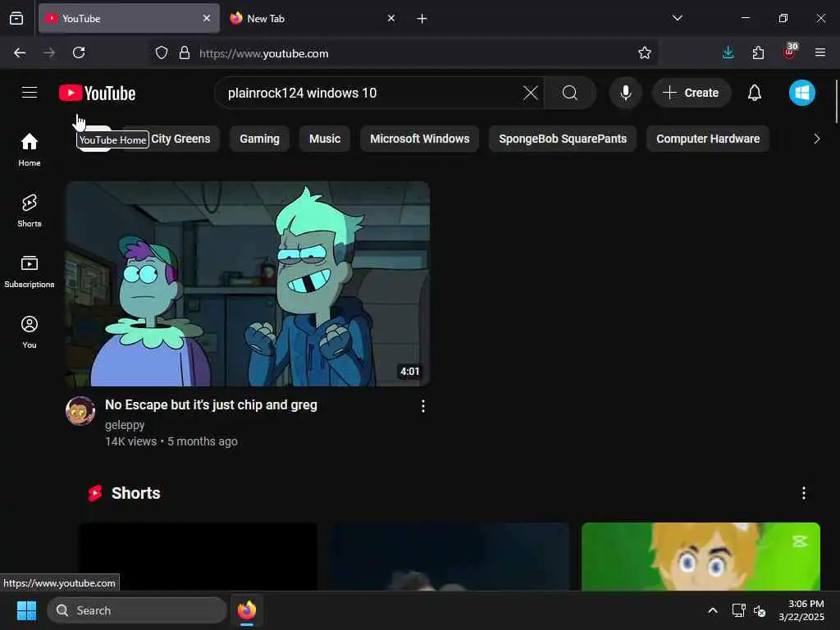The image size is (840, 630).
Task: Open tracking protection shield icon
Action: tap(162, 52)
